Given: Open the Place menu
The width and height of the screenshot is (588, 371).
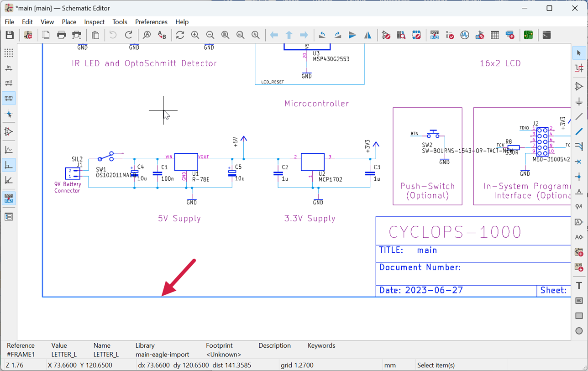Looking at the screenshot, I should click(x=69, y=22).
